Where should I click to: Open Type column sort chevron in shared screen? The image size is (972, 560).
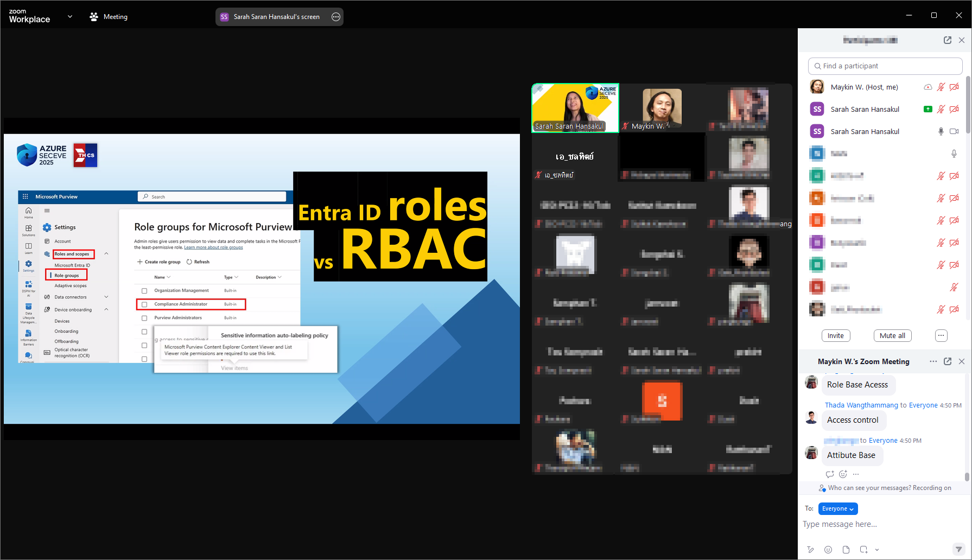[x=236, y=277]
